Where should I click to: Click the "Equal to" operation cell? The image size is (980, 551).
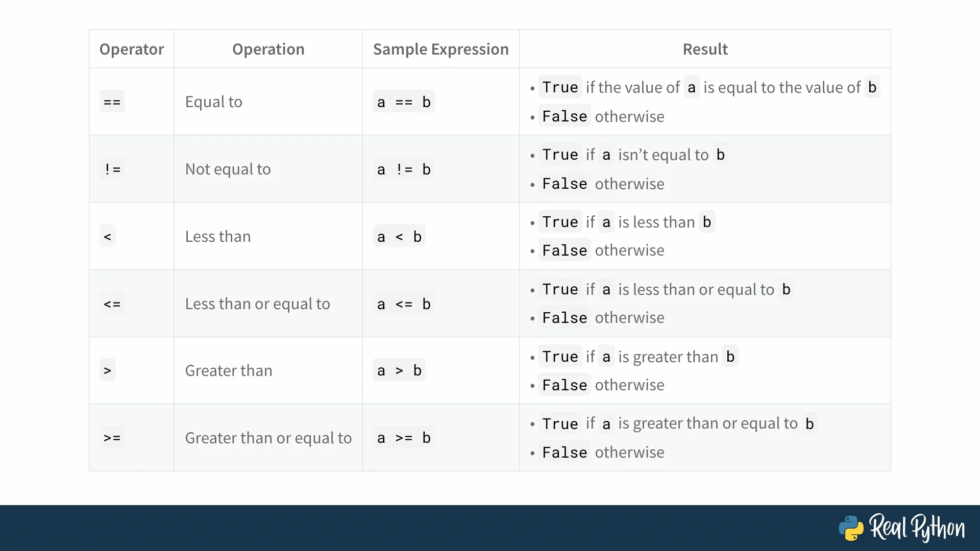[x=214, y=102]
